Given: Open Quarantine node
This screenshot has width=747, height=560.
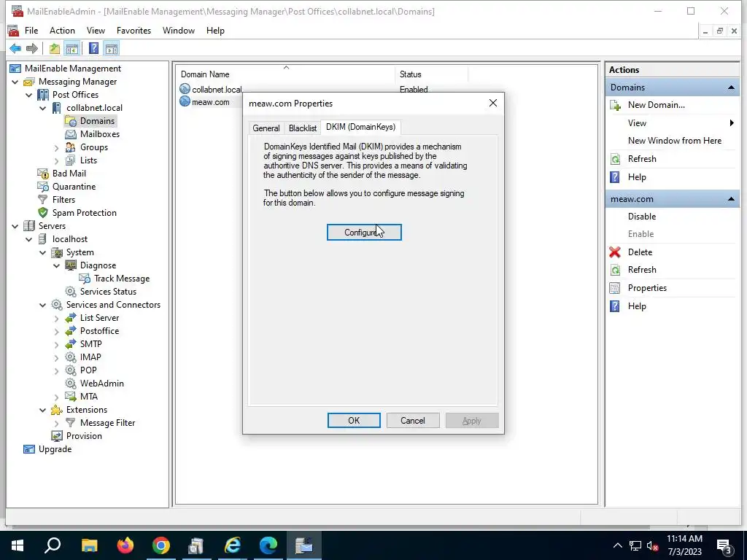Looking at the screenshot, I should tap(74, 187).
